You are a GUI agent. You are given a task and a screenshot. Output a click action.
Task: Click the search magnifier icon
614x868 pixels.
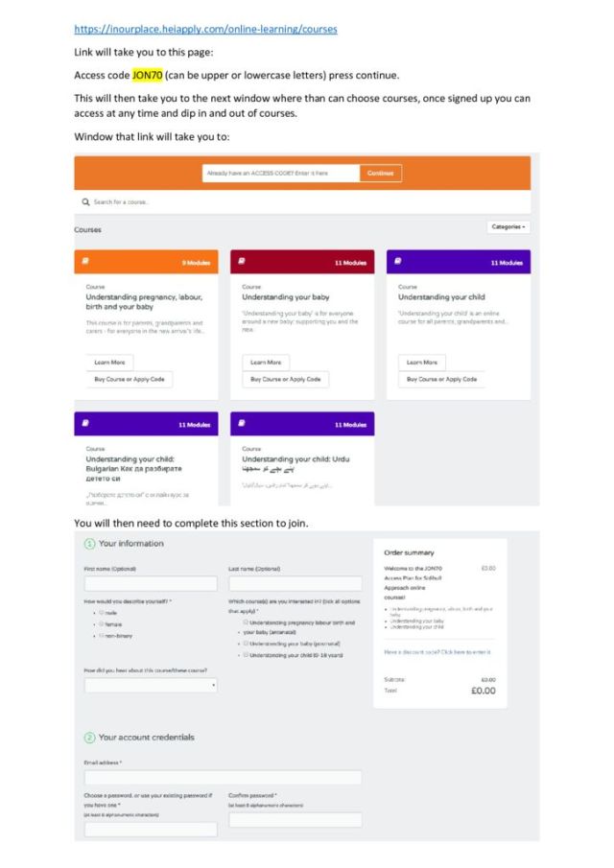(x=85, y=202)
